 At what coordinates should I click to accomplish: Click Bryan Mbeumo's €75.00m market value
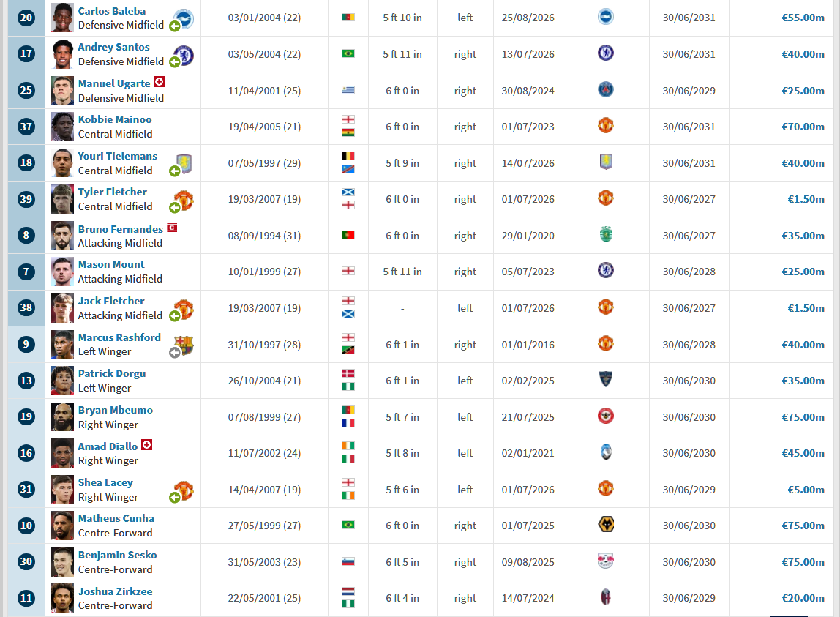click(803, 417)
